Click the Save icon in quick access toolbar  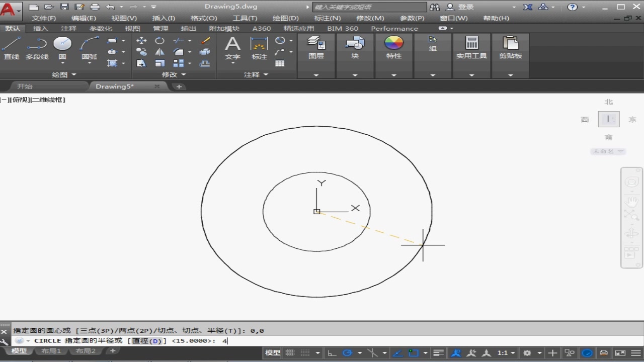click(64, 7)
